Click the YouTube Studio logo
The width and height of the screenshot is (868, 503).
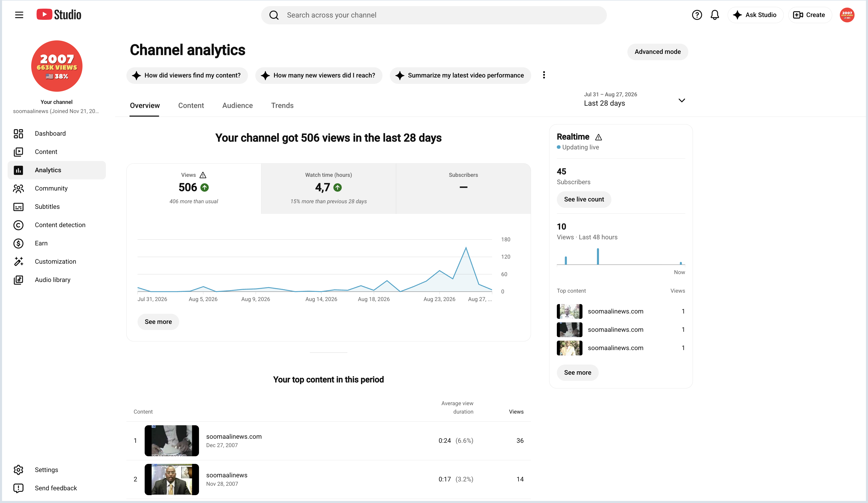(59, 15)
